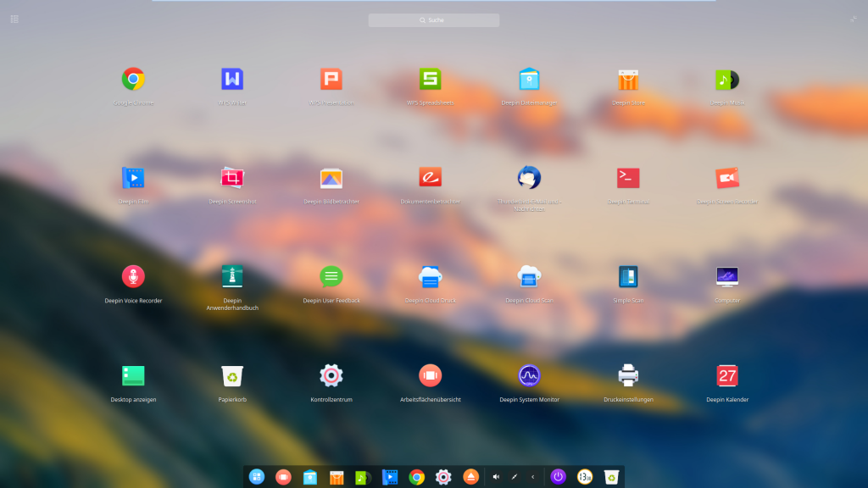Launch WPS Presentation
Viewport: 868px width, 488px height.
tap(331, 80)
